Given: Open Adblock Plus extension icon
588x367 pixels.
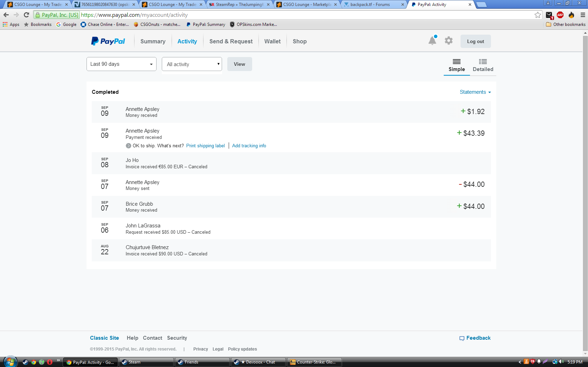Looking at the screenshot, I should pyautogui.click(x=560, y=15).
